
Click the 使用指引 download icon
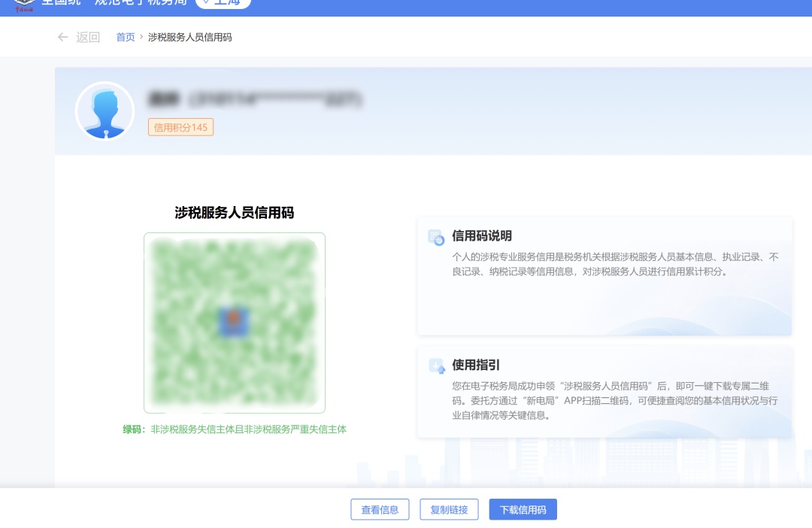click(x=436, y=366)
